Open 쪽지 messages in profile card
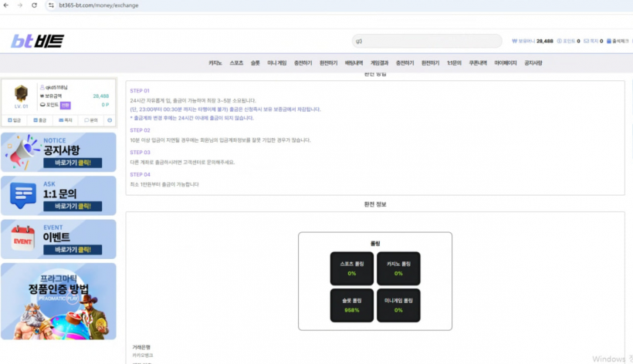This screenshot has height=364, width=633. point(66,120)
